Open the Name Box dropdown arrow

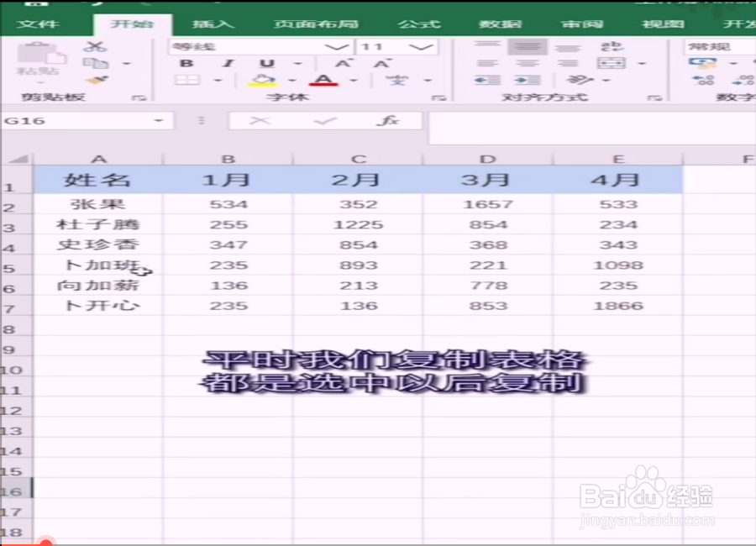tap(159, 121)
